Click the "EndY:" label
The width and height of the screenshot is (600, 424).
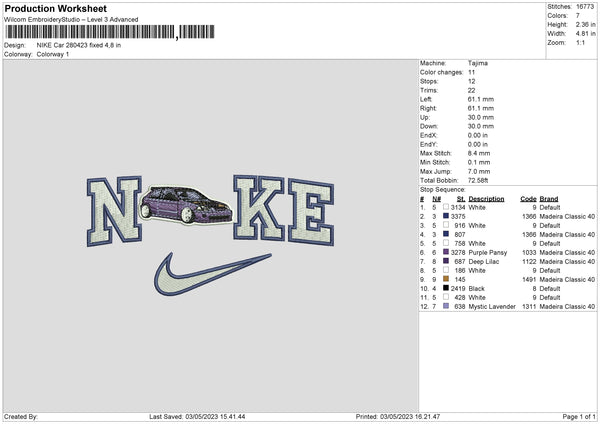coord(429,144)
